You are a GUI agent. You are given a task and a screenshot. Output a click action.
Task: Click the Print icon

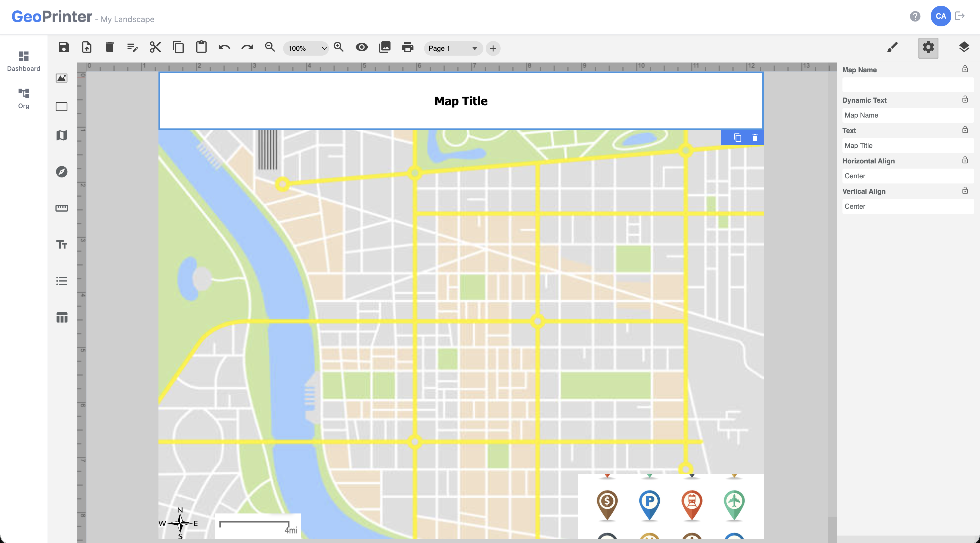407,48
